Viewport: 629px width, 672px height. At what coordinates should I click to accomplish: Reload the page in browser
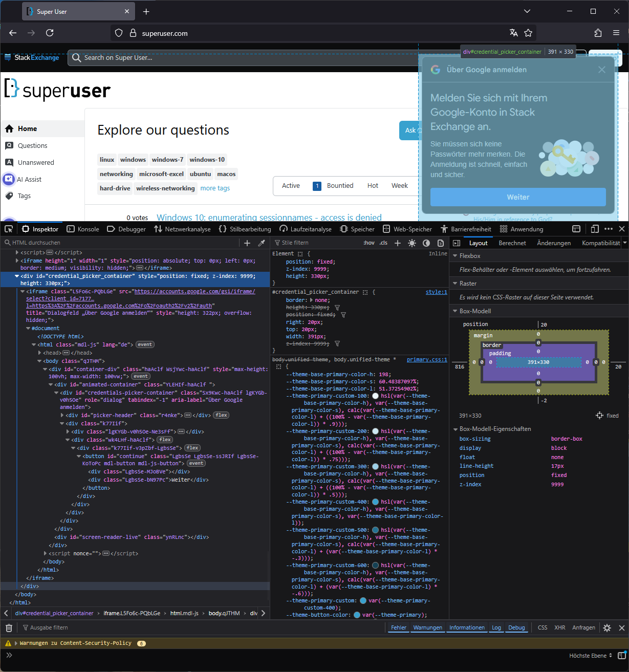pos(50,33)
